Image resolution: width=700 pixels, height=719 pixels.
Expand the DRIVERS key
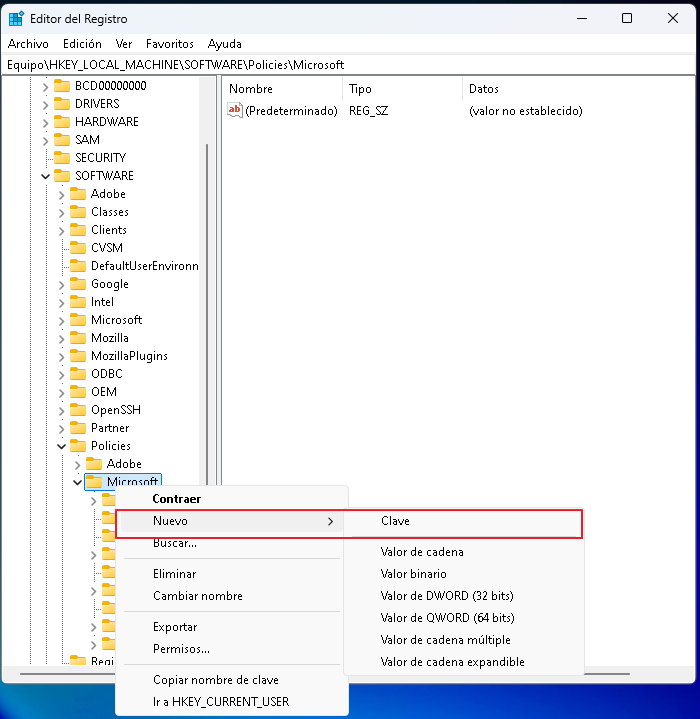tap(45, 105)
